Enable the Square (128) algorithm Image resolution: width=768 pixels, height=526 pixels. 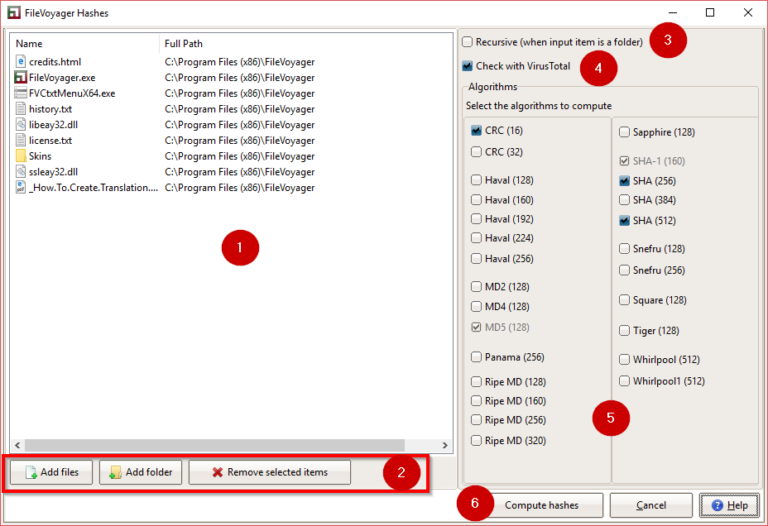tap(624, 300)
